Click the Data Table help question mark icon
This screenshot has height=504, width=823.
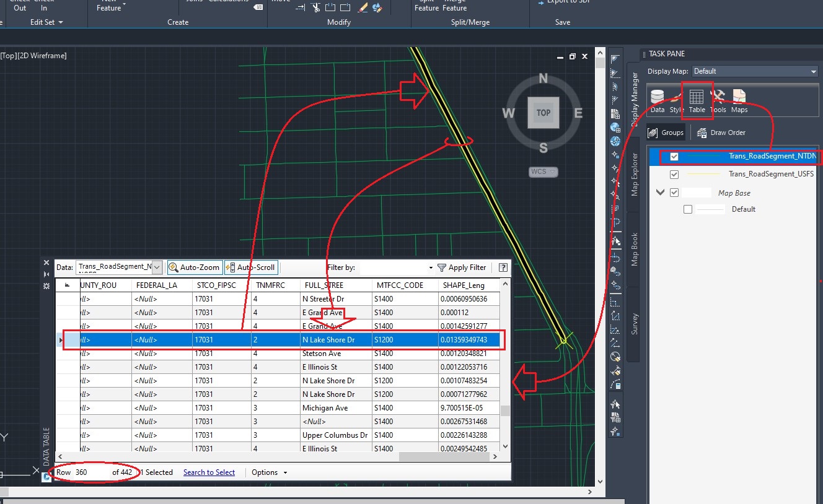coord(503,267)
